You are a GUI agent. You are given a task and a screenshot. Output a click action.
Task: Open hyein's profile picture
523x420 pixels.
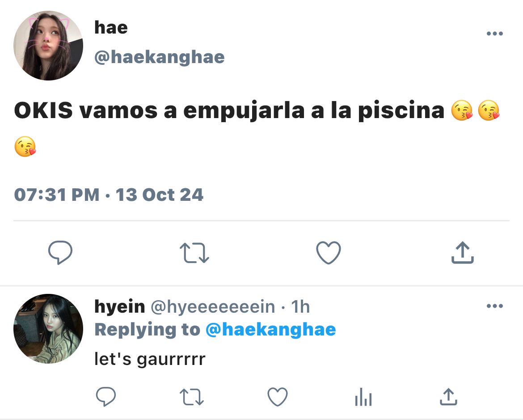pyautogui.click(x=48, y=328)
